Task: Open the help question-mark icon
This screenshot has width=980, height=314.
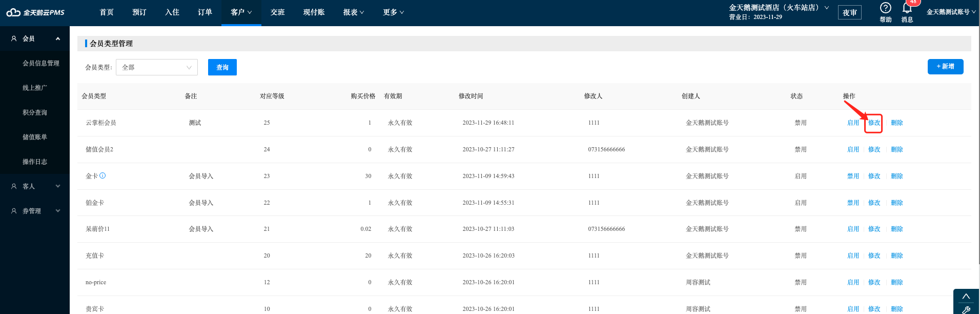Action: click(885, 8)
